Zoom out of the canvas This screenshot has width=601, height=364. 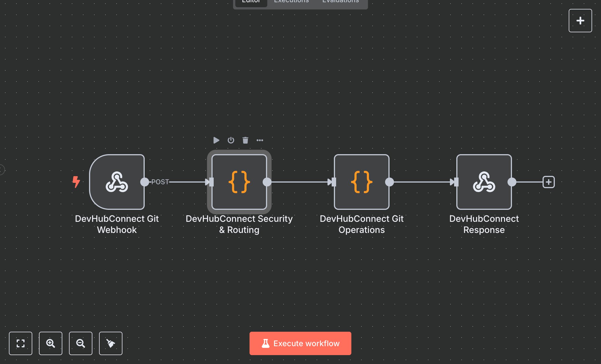81,343
